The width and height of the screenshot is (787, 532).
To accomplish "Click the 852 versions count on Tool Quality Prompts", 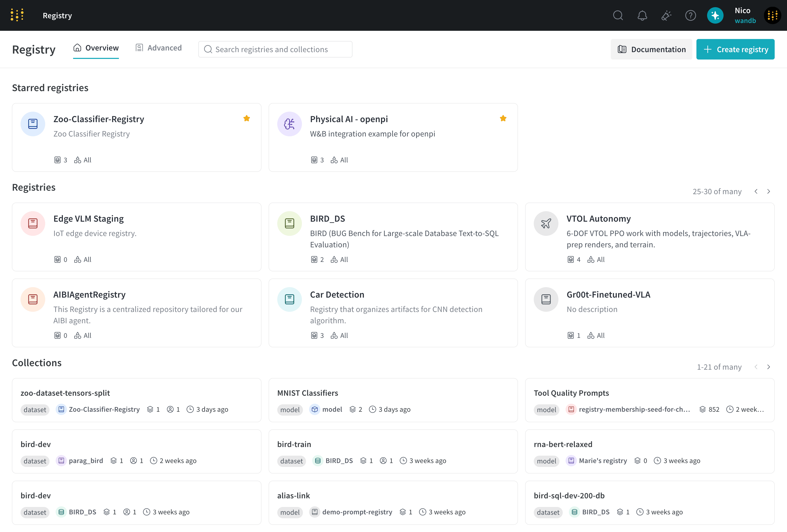I will point(709,409).
